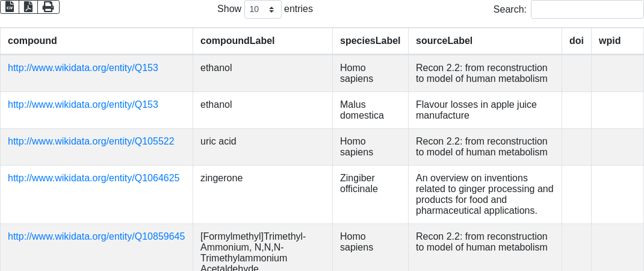Export the table as CSV

(x=10, y=7)
